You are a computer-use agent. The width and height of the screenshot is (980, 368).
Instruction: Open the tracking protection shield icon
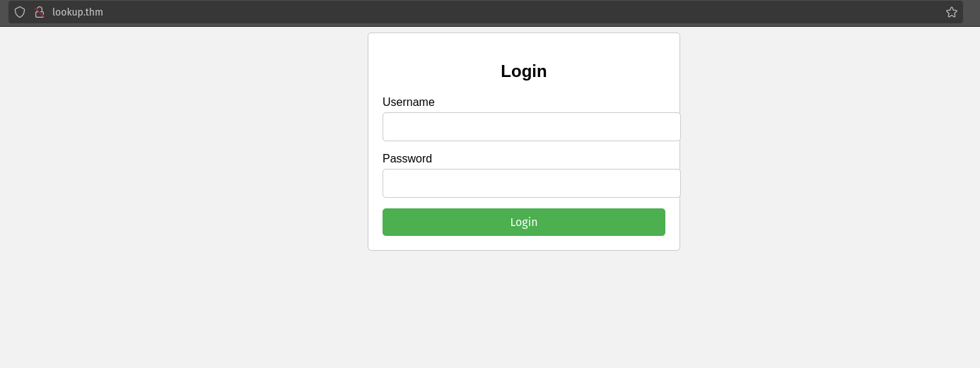pos(20,12)
